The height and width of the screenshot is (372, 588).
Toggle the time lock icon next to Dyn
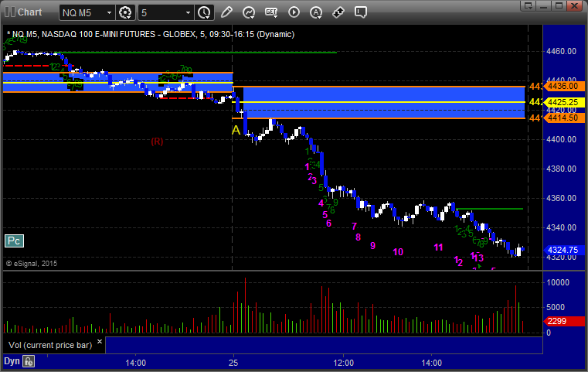point(29,361)
